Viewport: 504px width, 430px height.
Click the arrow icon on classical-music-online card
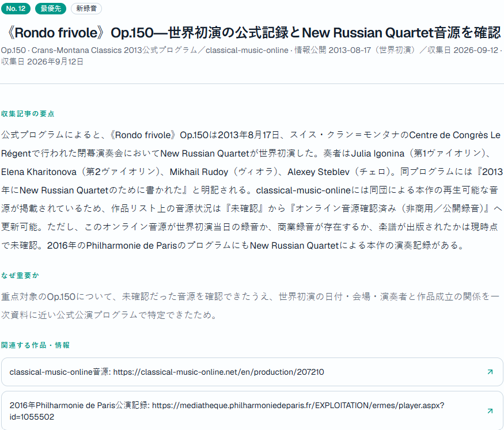[490, 372]
